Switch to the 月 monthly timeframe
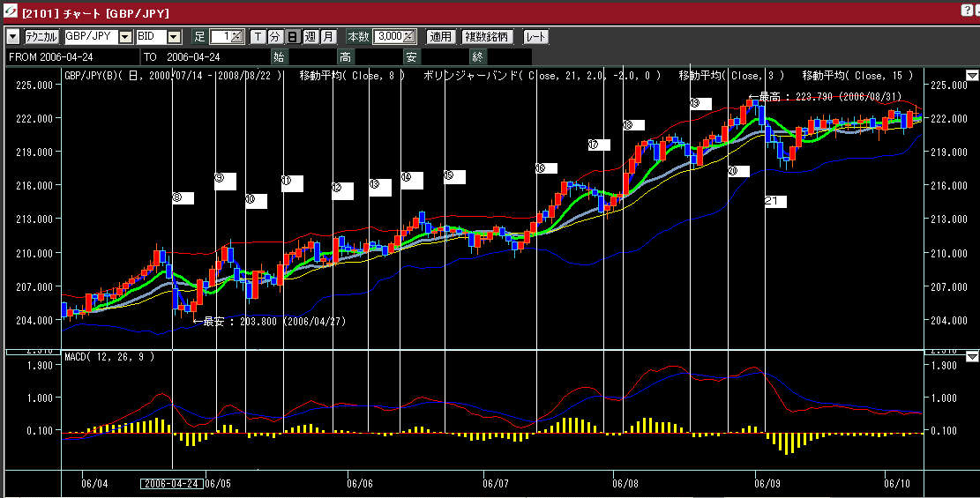980x498 pixels. pos(328,37)
